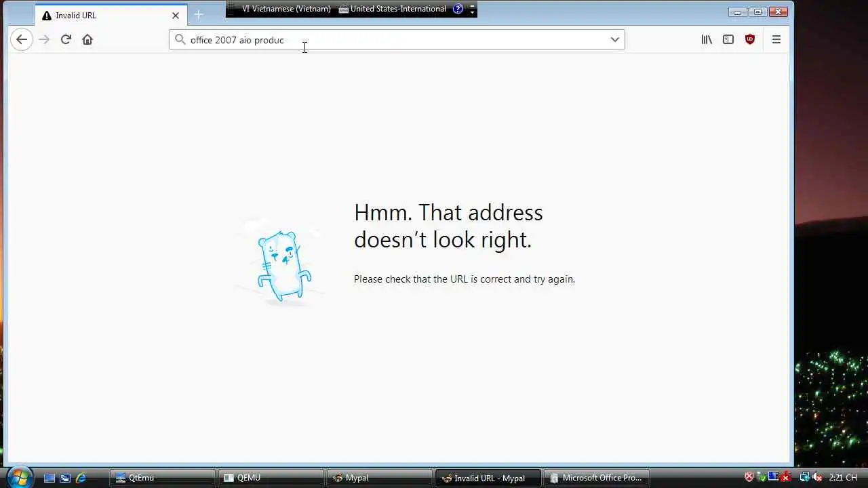The height and width of the screenshot is (488, 868).
Task: Change keyboard layout United States-International
Action: [393, 9]
